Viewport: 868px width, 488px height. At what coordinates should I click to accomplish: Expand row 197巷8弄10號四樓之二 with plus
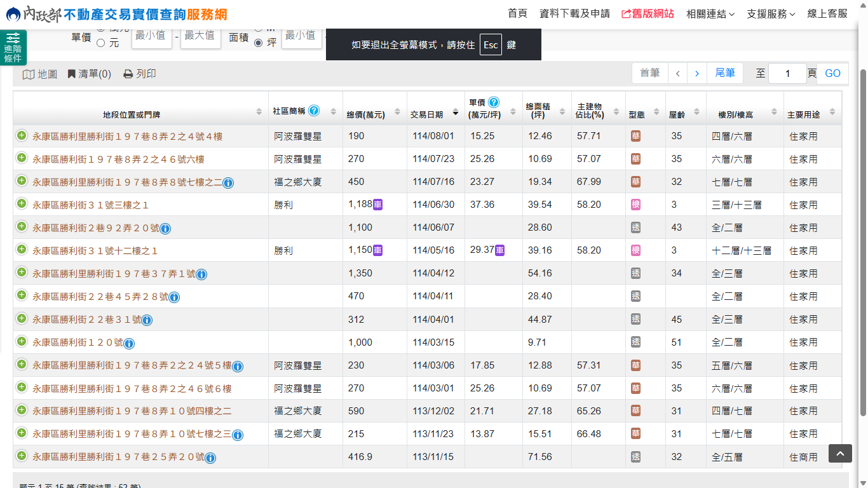(x=22, y=410)
